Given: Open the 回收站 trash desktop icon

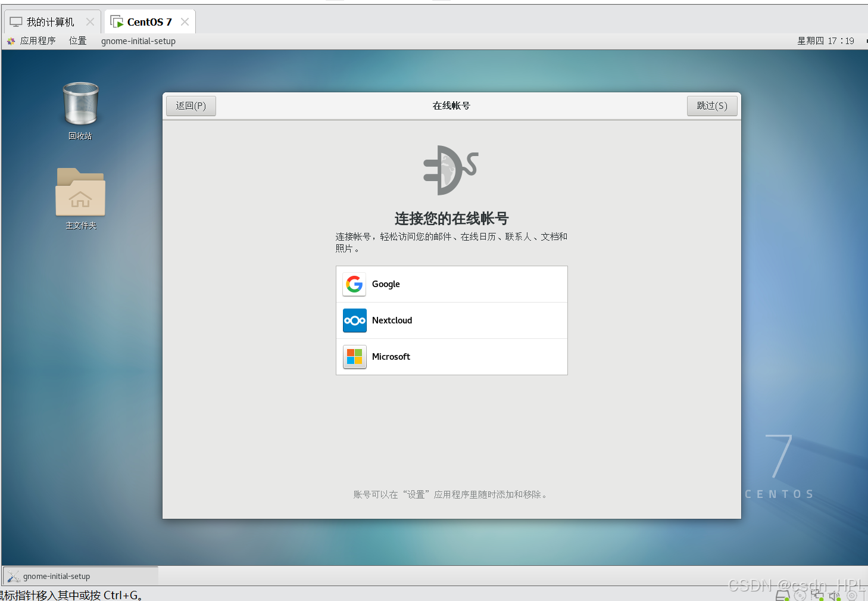Looking at the screenshot, I should point(80,111).
